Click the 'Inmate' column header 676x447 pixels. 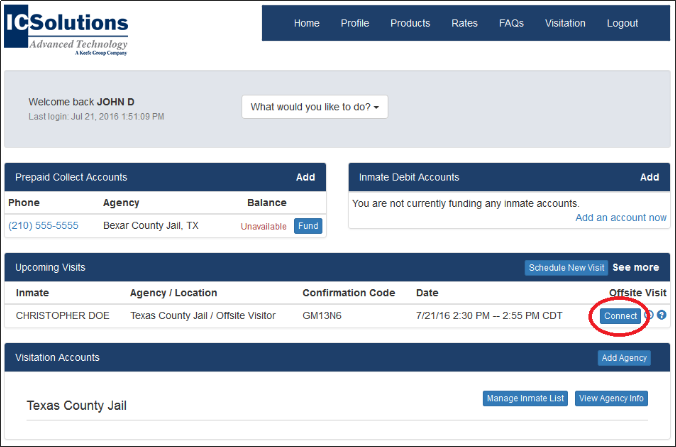click(x=32, y=293)
